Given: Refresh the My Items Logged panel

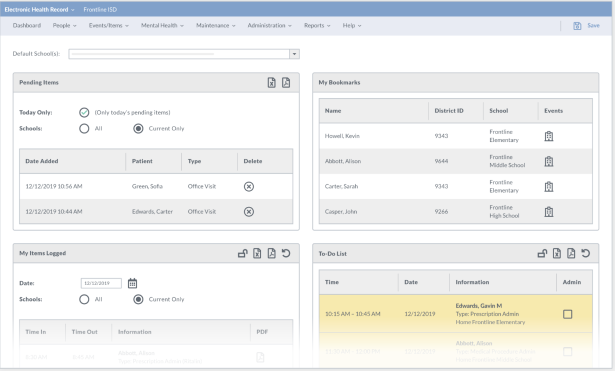Looking at the screenshot, I should pos(286,253).
